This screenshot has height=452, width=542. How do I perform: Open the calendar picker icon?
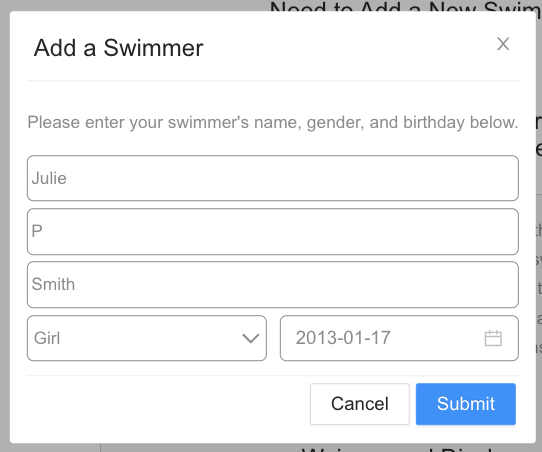coord(493,338)
